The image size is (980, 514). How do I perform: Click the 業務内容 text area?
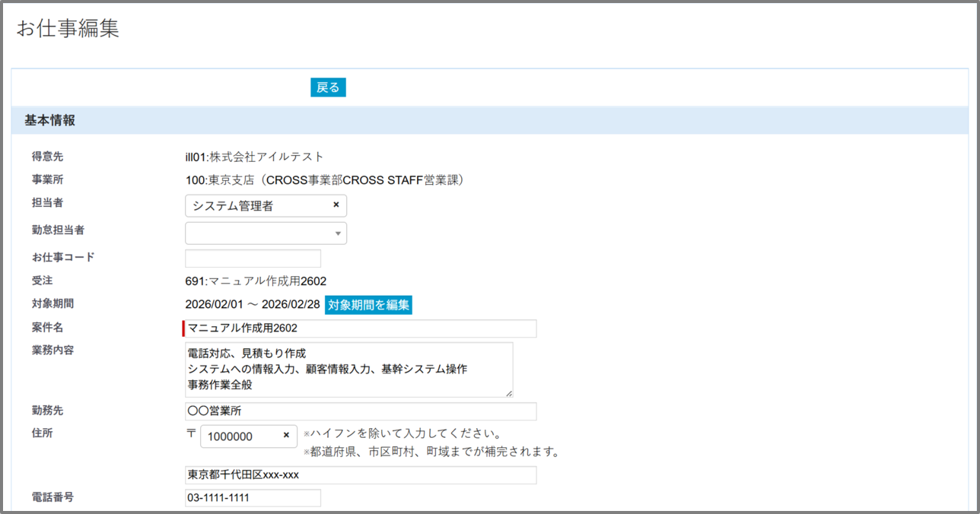[x=348, y=370]
